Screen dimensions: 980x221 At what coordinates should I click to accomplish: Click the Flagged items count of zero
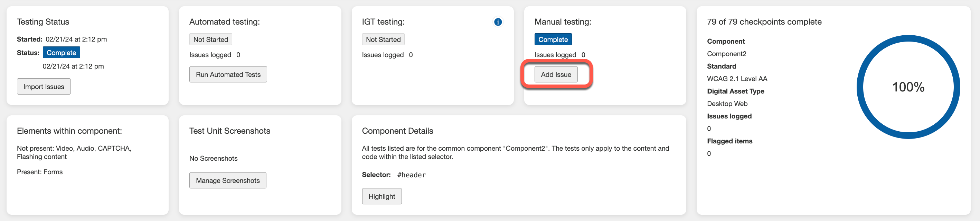pos(708,153)
